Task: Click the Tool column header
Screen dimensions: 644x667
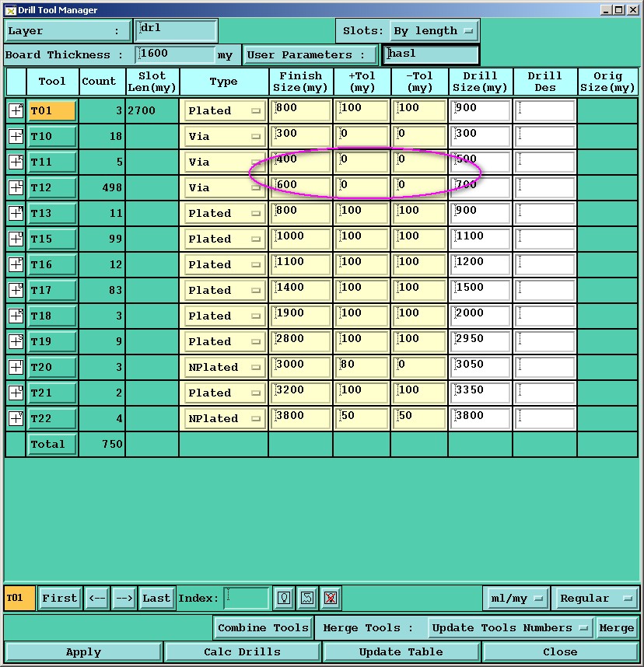Action: [x=52, y=82]
